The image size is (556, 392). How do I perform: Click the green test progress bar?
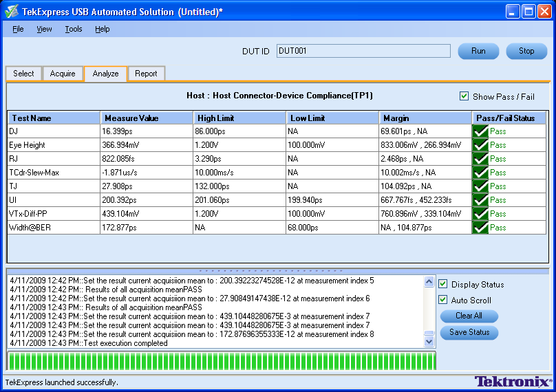(222, 360)
